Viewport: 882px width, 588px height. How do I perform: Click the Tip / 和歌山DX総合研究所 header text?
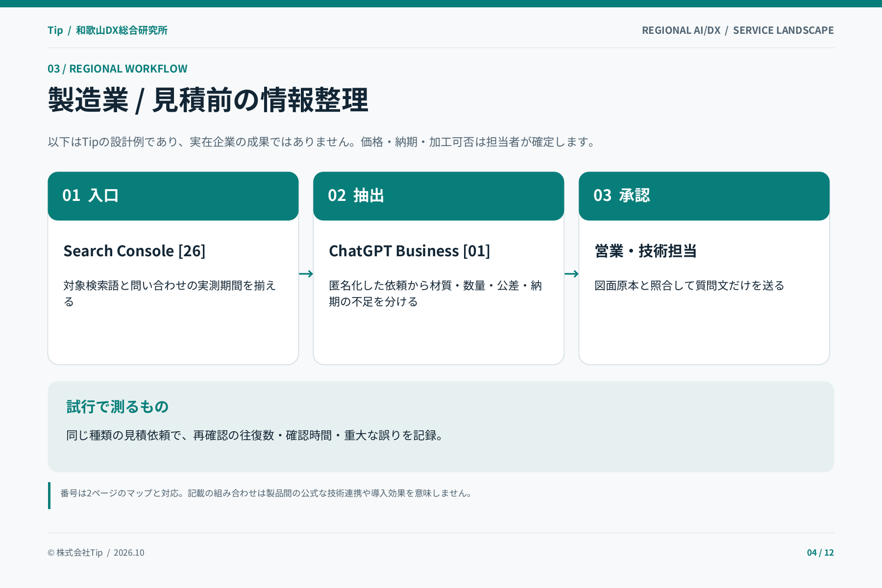pos(107,30)
